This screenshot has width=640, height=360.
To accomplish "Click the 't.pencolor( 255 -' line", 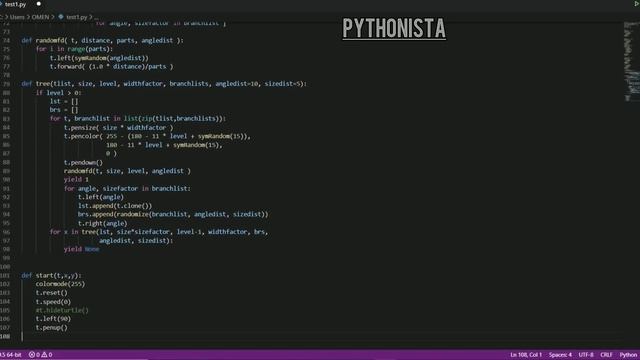I will coord(157,136).
